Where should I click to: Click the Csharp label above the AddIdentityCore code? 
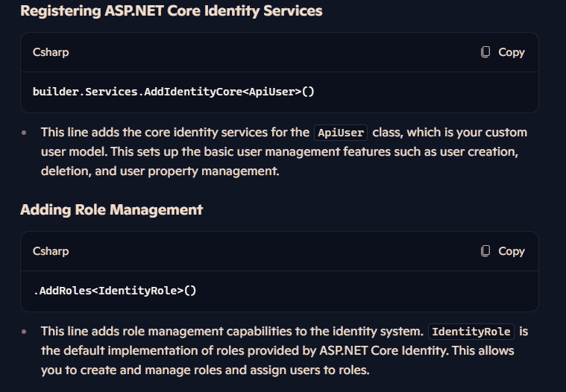coord(51,52)
